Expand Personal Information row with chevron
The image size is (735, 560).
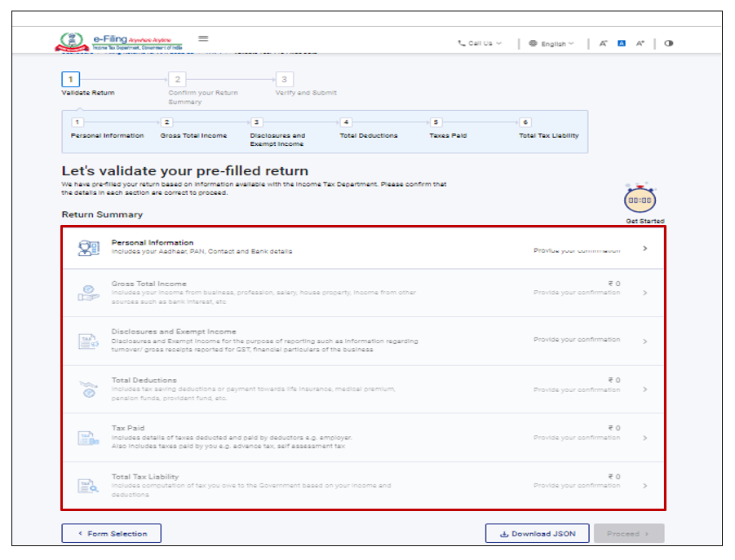coord(645,249)
